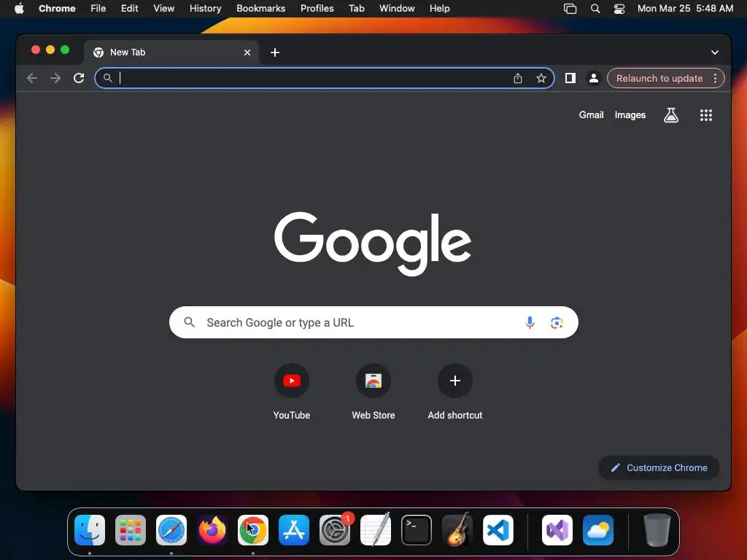Launch GarageBand from the Dock

(457, 530)
